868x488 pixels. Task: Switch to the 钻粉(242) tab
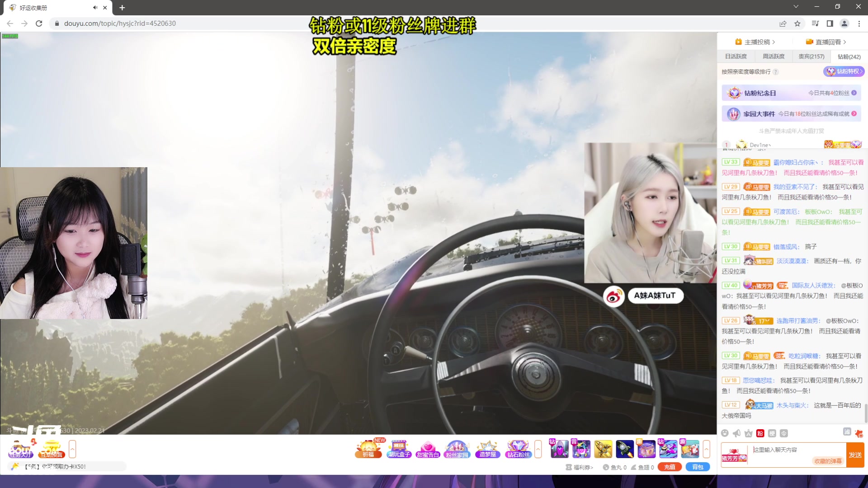[x=849, y=56]
